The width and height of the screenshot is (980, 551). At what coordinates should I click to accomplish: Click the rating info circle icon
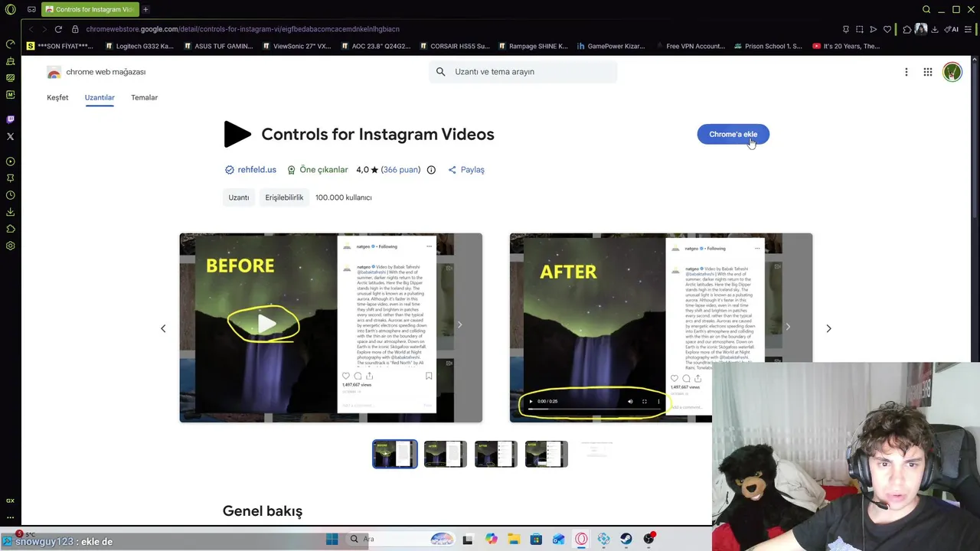click(431, 170)
